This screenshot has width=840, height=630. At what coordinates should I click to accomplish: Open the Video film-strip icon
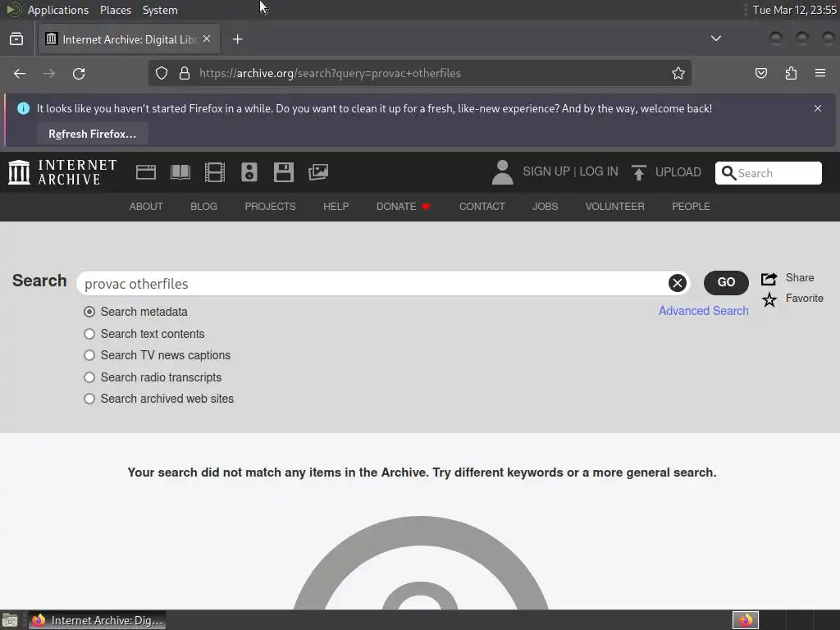tap(215, 172)
